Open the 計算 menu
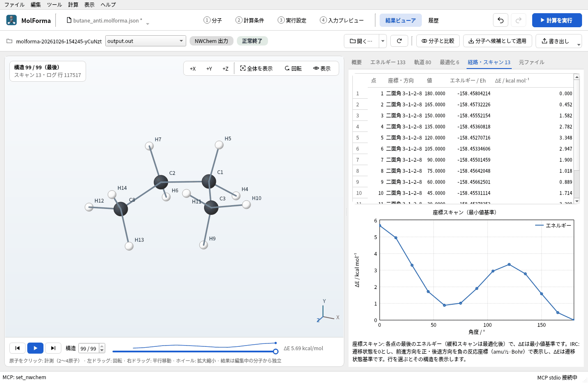 tap(73, 5)
